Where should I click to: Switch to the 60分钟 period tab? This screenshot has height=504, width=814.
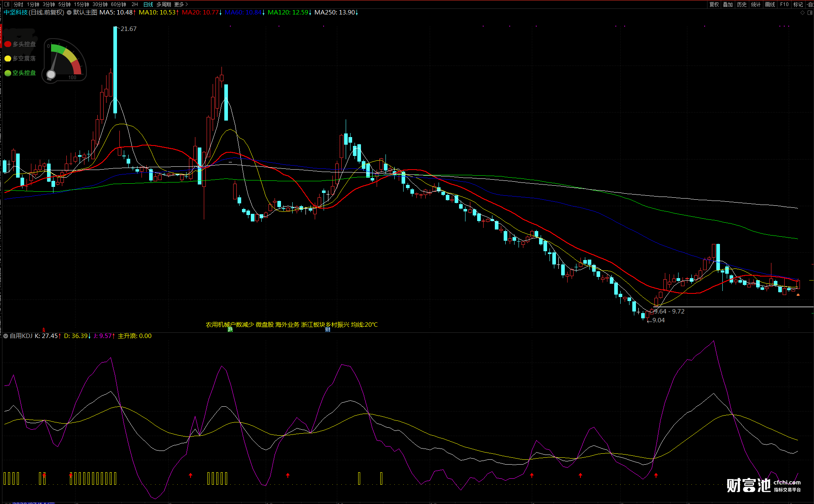point(118,4)
